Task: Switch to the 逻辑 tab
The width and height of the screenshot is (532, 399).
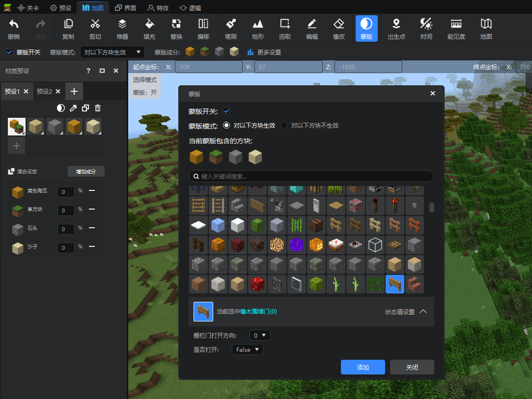Action: point(190,8)
